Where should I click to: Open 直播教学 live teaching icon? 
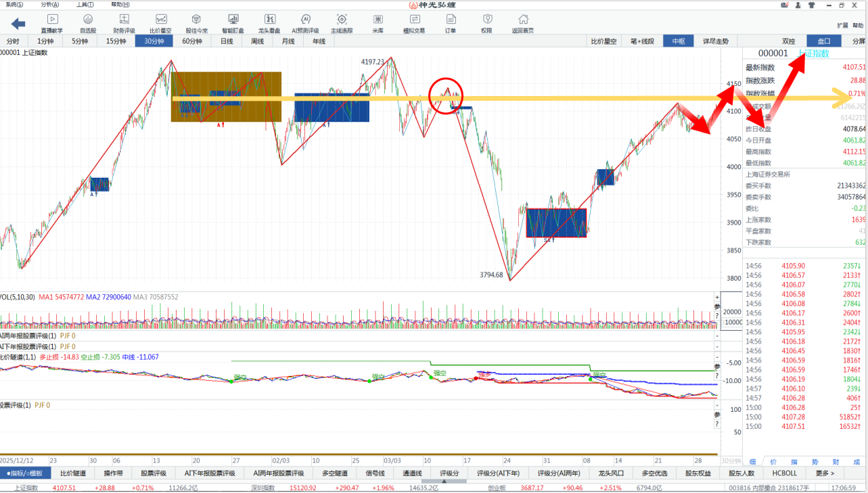pos(51,24)
